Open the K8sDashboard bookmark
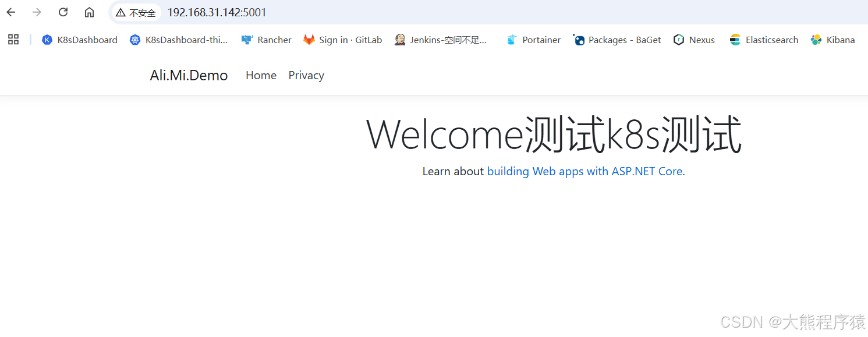 [79, 40]
